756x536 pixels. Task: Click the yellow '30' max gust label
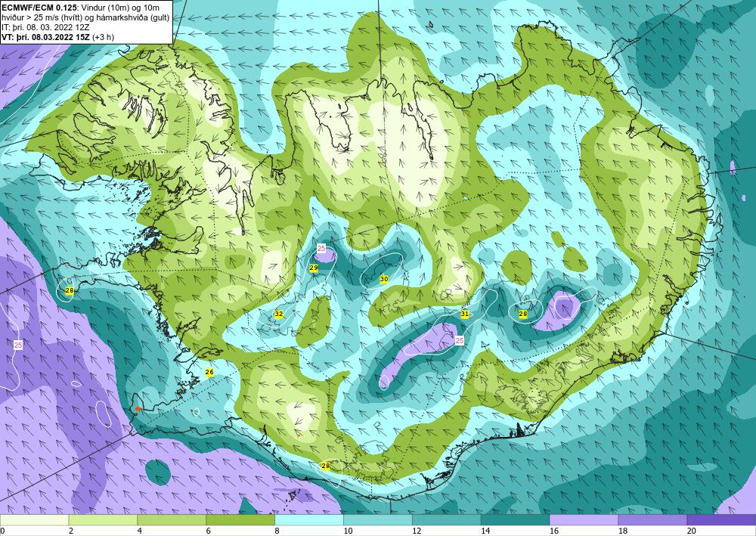(384, 279)
